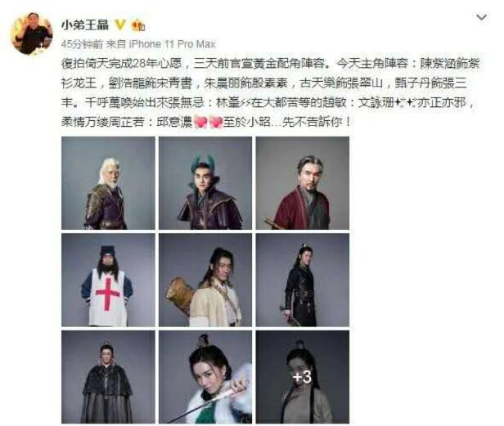The image size is (504, 426).
Task: Open the red cross tunic character photo
Action: click(x=108, y=280)
